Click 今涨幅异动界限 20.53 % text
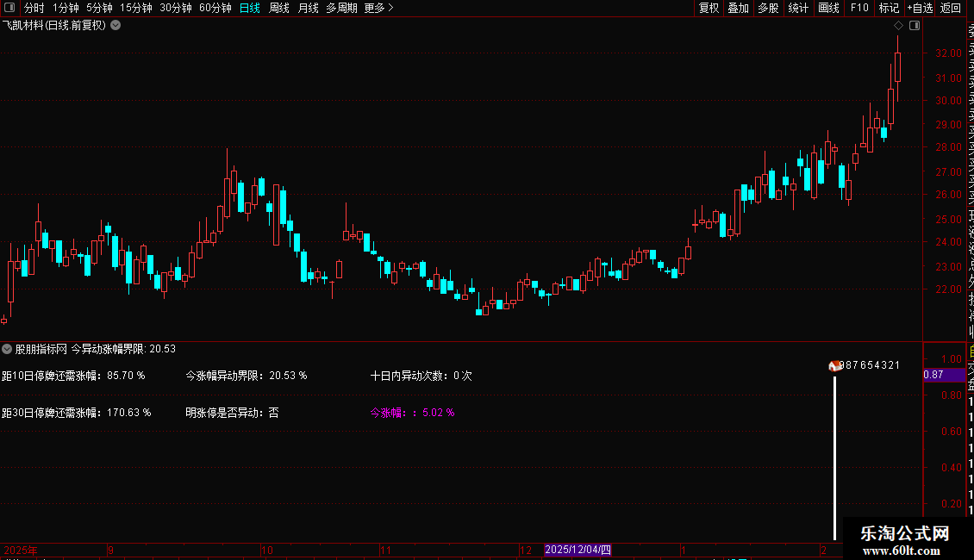This screenshot has width=974, height=560. pyautogui.click(x=246, y=376)
